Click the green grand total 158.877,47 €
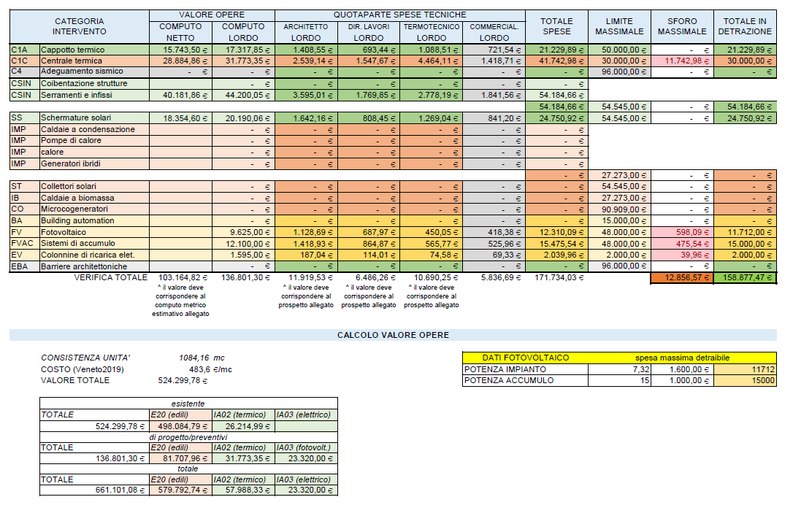 745,278
